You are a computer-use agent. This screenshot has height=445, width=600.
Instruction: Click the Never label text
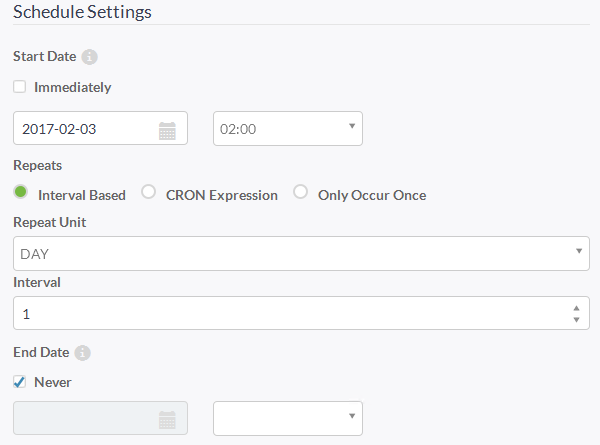(53, 382)
